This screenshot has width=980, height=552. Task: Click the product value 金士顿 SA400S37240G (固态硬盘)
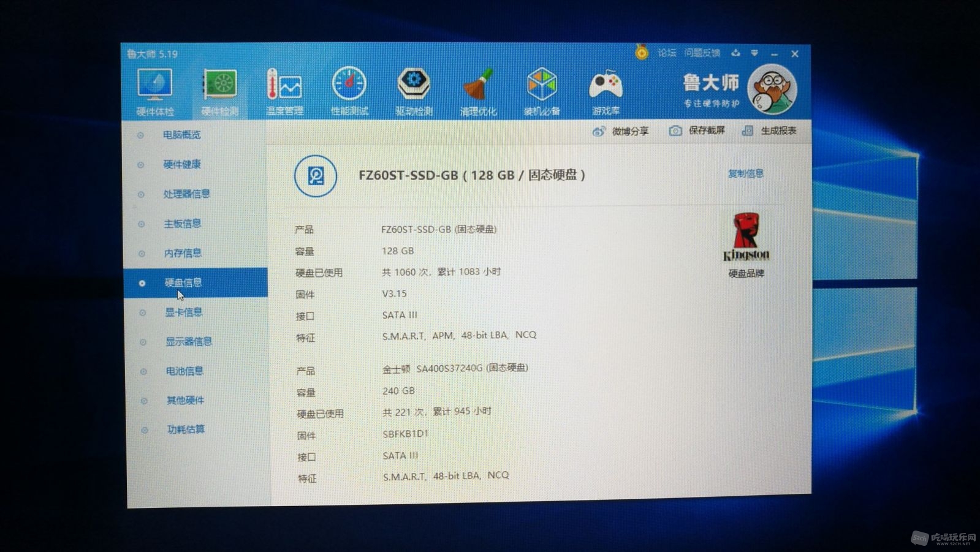455,368
